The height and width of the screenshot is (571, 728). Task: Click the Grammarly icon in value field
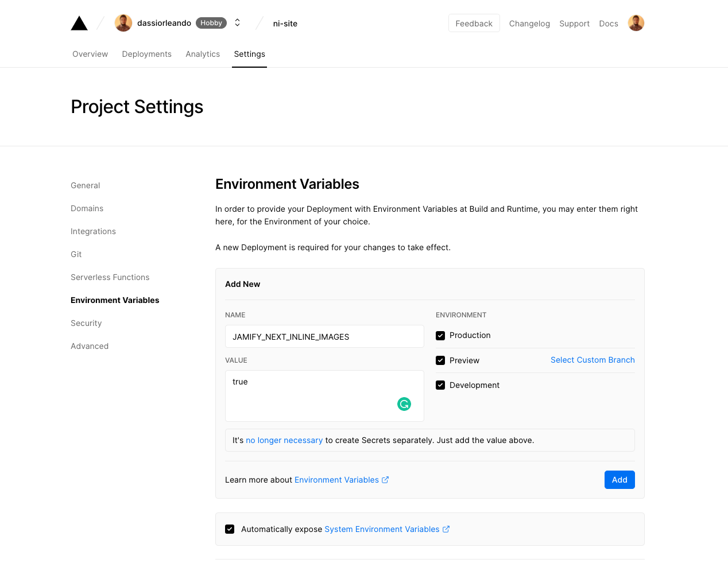[x=404, y=404]
